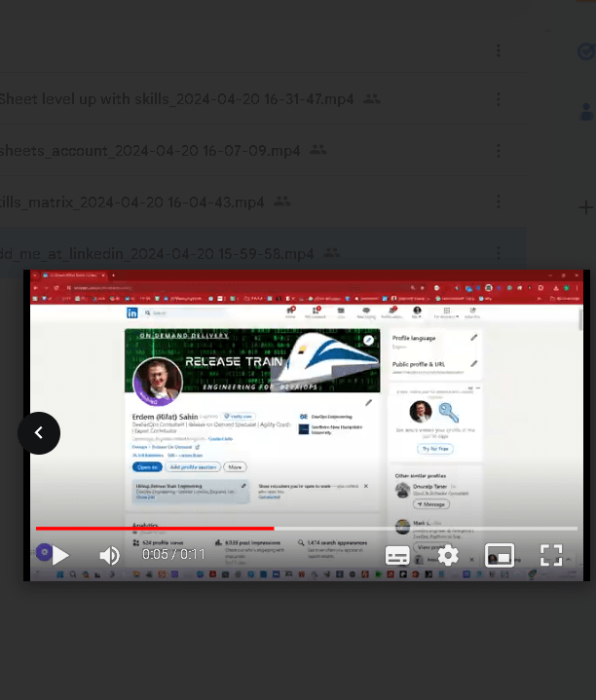Click Try for Free button

[x=435, y=449]
